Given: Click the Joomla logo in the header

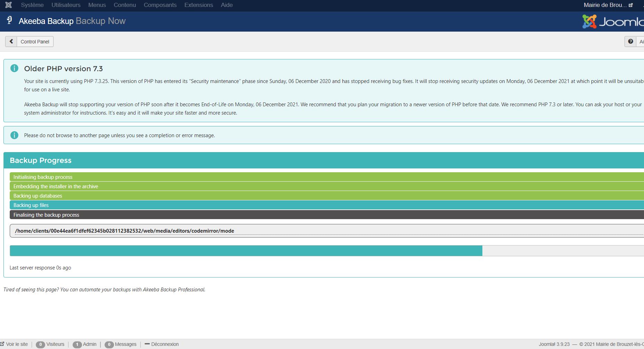Looking at the screenshot, I should click(x=613, y=22).
